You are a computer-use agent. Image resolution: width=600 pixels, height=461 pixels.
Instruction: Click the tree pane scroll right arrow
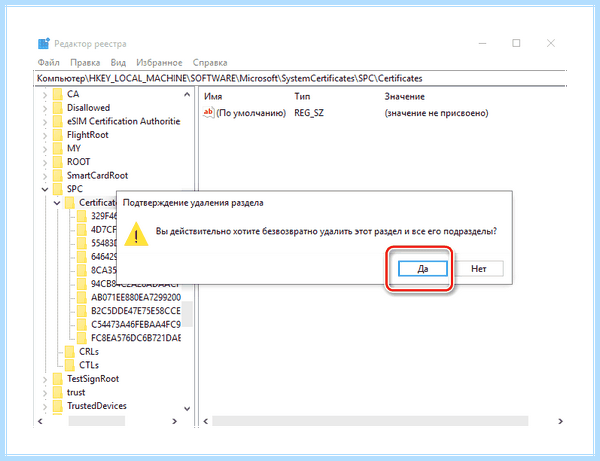174,421
